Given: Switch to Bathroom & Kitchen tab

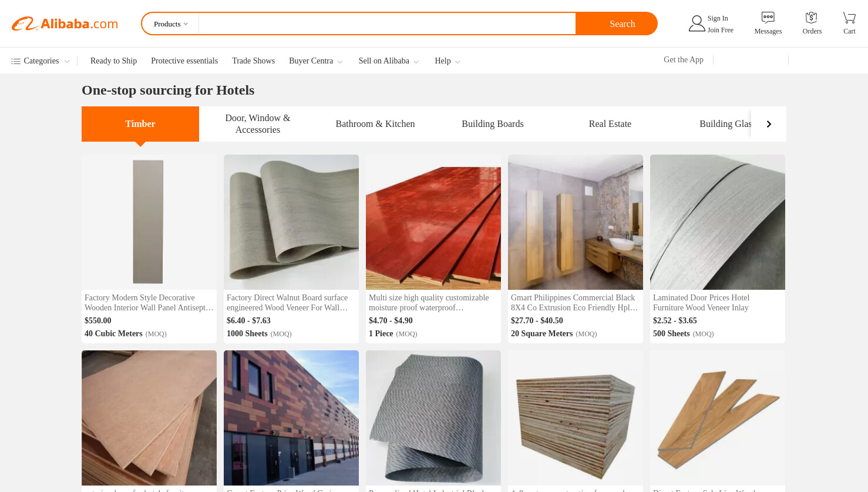Looking at the screenshot, I should (x=375, y=124).
